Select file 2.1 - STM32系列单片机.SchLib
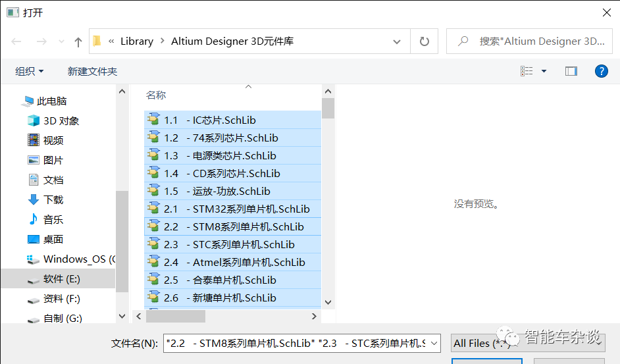This screenshot has height=364, width=620. [x=232, y=209]
